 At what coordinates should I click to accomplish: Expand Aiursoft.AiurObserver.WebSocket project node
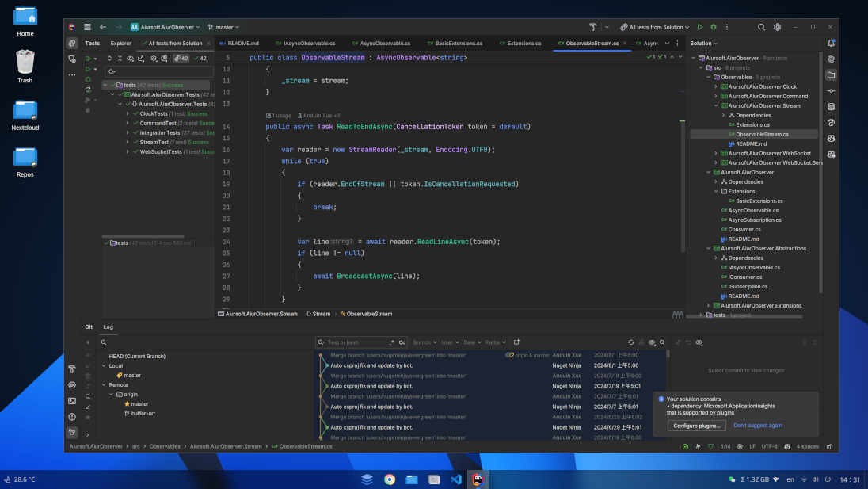pos(716,153)
